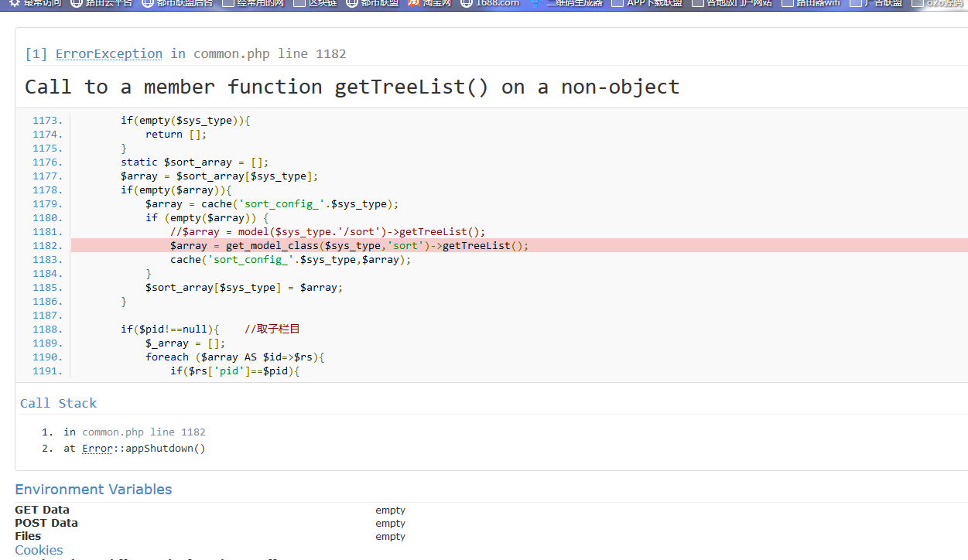This screenshot has width=968, height=560.
Task: Click the globe icon beside 路由云平台
Action: [x=77, y=2]
